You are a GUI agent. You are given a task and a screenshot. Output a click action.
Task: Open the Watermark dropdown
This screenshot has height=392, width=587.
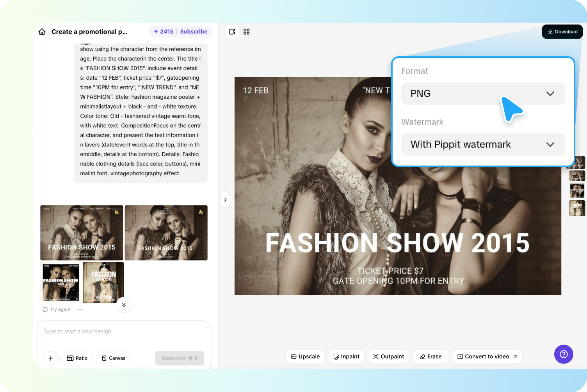[x=483, y=144]
